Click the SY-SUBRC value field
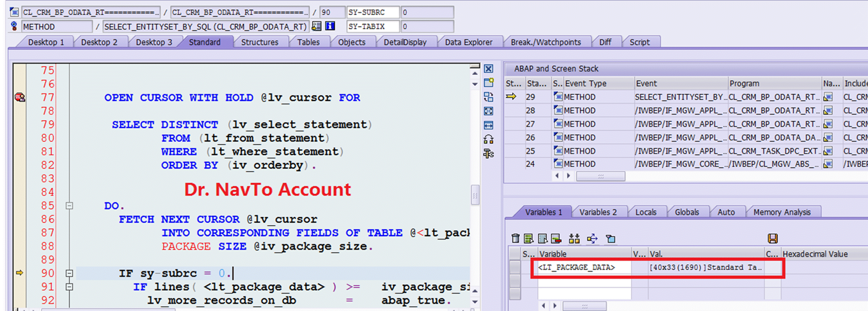The width and height of the screenshot is (868, 311). pyautogui.click(x=427, y=12)
